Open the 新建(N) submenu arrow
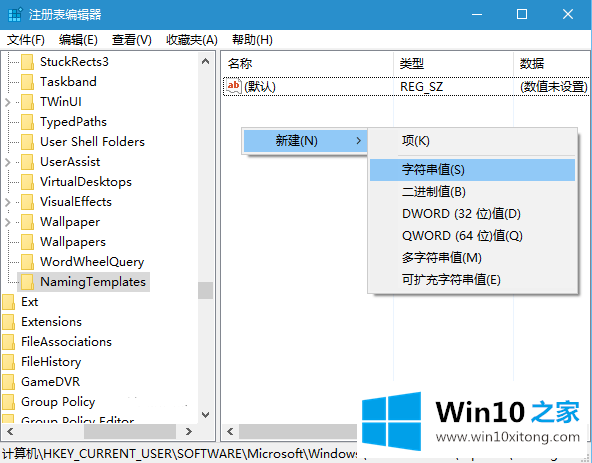The image size is (592, 463). point(358,141)
